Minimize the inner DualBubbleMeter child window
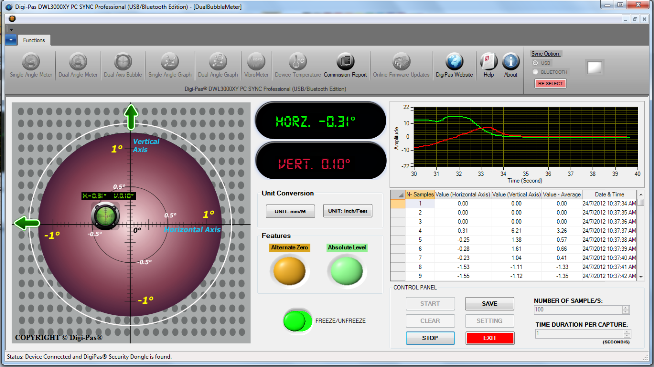Screen dimensions: 654x367 [626, 19]
